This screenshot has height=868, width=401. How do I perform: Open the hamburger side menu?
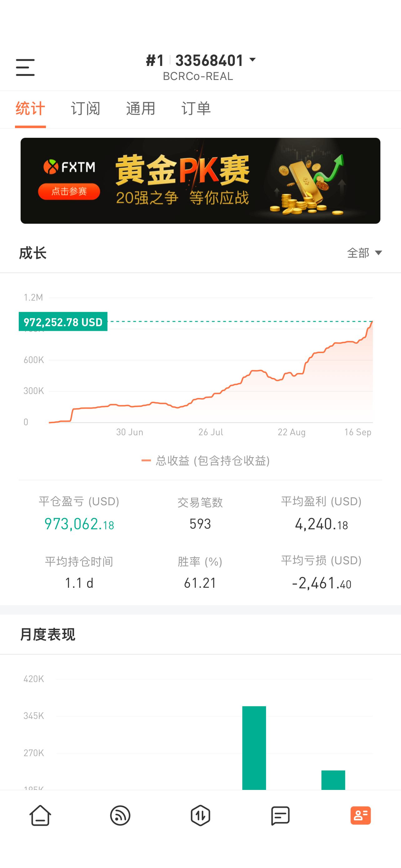(25, 67)
